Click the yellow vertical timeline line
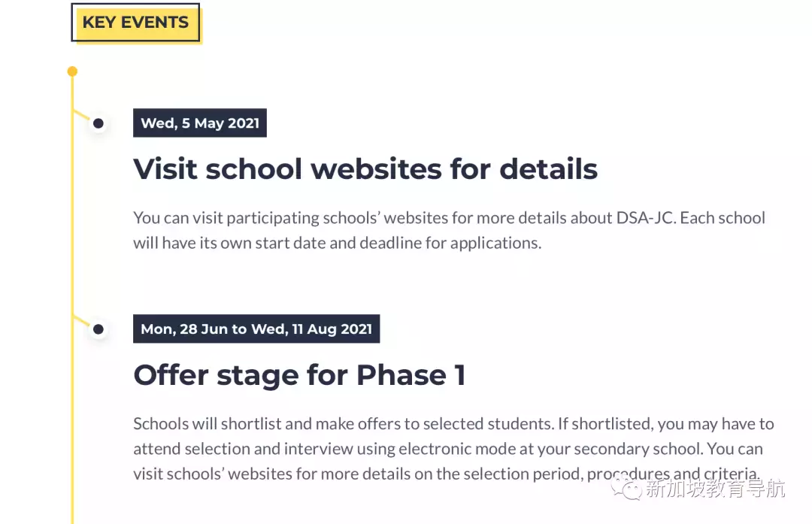The height and width of the screenshot is (524, 812). point(72,226)
